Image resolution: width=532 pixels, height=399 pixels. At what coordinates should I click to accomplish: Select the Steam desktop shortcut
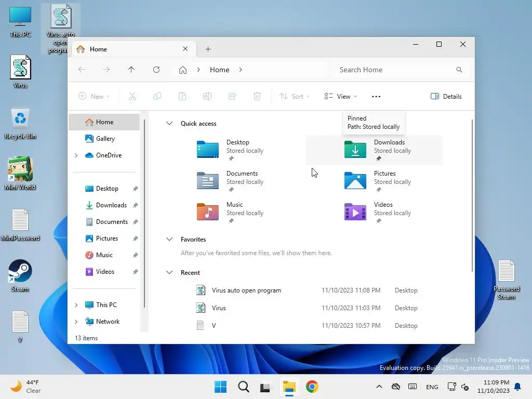click(20, 275)
